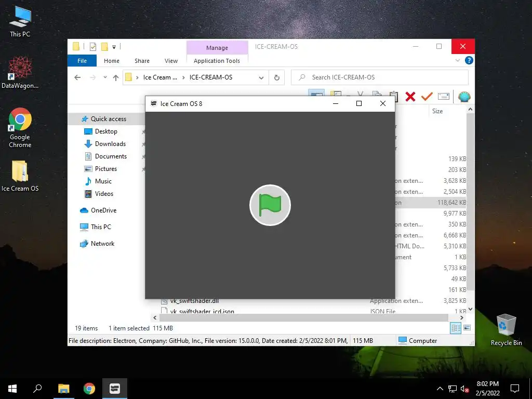Show hidden system tray icons
Screen dimensions: 532x399
[440, 389]
